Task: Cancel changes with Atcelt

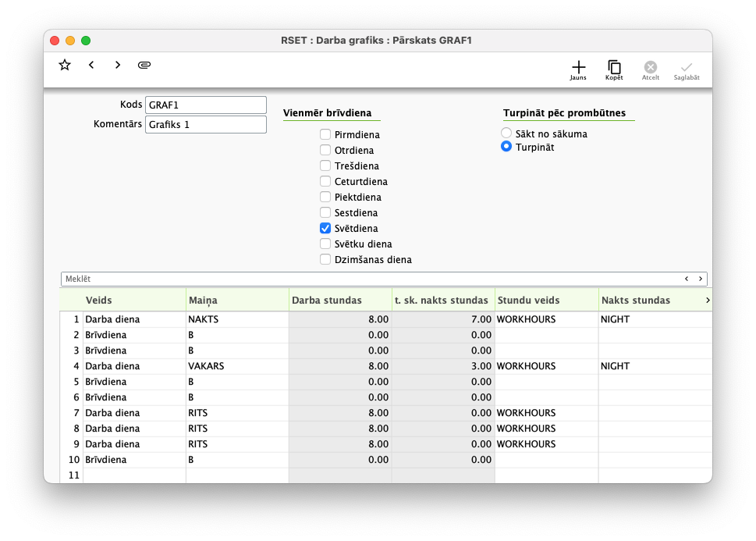Action: pyautogui.click(x=651, y=70)
